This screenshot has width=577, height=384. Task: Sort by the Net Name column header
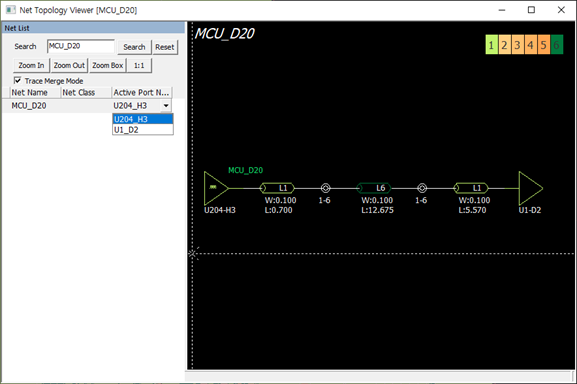click(x=35, y=93)
